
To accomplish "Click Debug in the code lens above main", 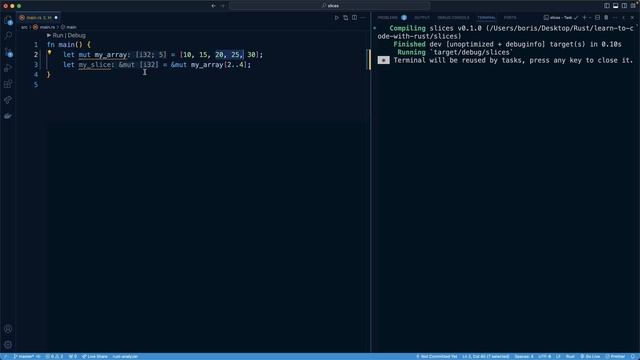I will click(77, 36).
